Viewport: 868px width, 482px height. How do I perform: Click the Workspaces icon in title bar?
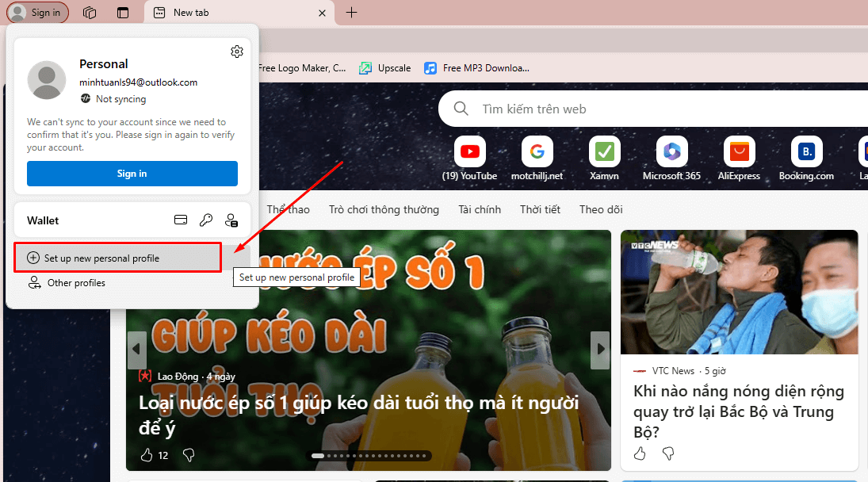(x=90, y=12)
